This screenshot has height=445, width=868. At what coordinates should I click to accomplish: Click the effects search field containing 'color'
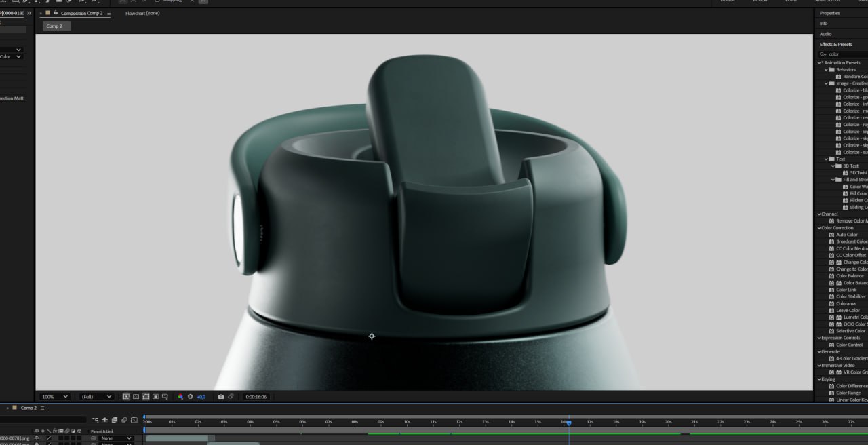tap(843, 54)
